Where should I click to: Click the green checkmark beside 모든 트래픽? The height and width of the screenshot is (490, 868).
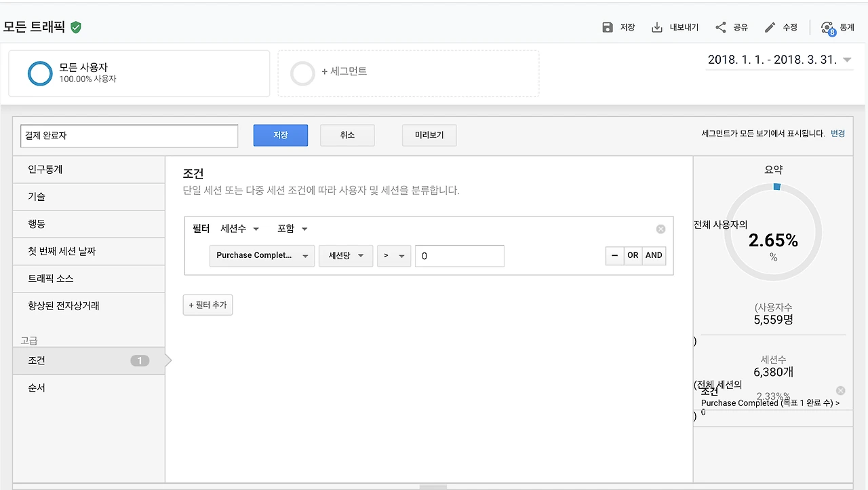pos(77,27)
